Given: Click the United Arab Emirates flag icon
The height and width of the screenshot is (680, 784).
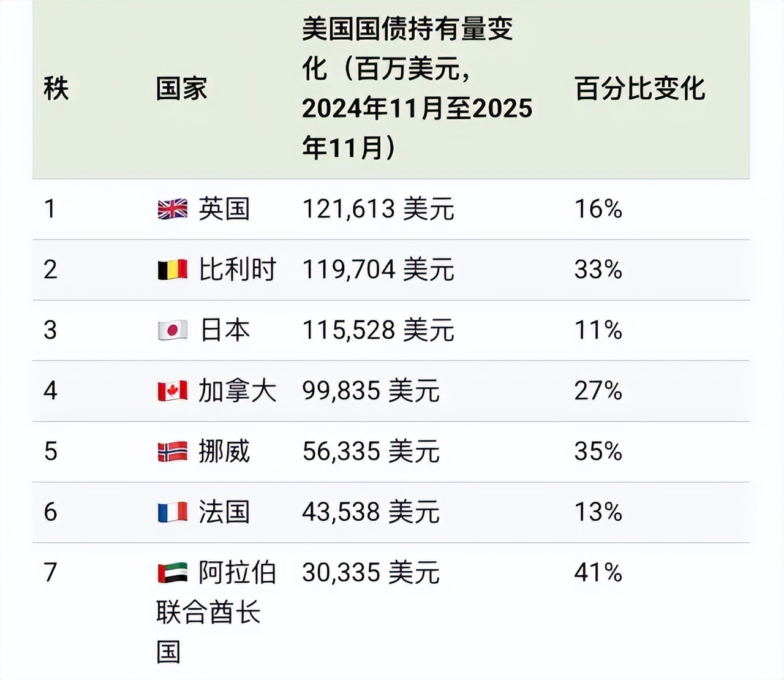Looking at the screenshot, I should 172,573.
